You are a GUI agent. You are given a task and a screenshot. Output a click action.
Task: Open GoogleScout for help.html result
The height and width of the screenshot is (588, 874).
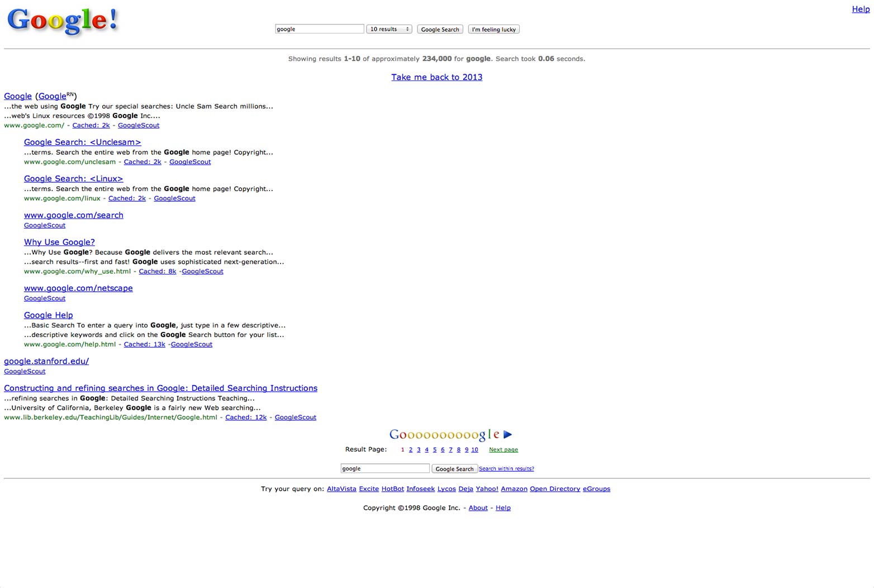pos(192,344)
